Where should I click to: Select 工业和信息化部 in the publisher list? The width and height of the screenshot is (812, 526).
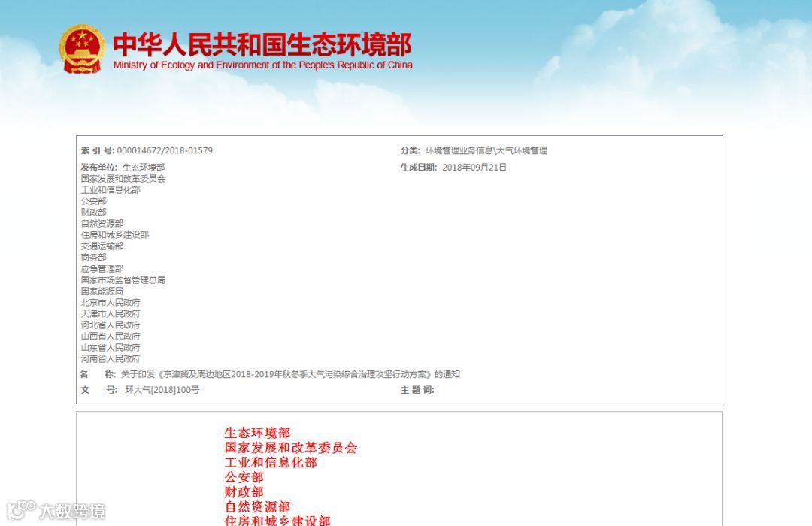(111, 190)
